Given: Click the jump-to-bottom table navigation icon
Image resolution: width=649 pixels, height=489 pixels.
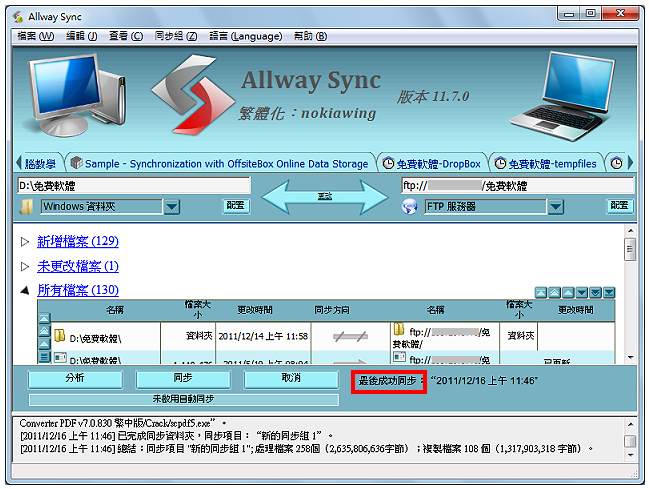Looking at the screenshot, I should tap(609, 293).
